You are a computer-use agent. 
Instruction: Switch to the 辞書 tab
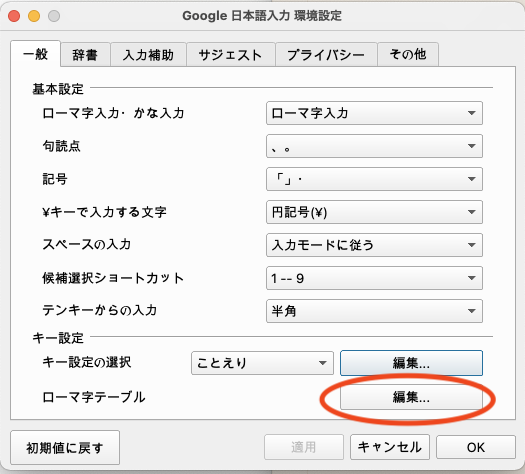(85, 55)
